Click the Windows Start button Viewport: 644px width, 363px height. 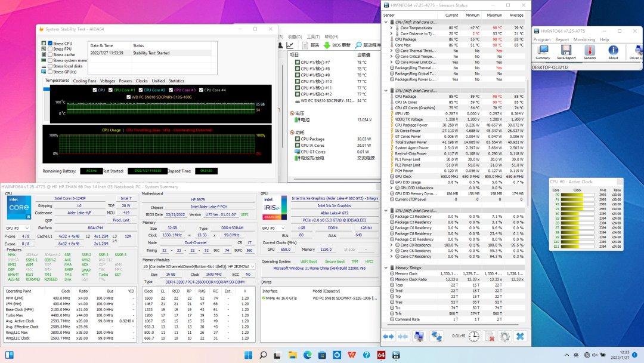247,355
